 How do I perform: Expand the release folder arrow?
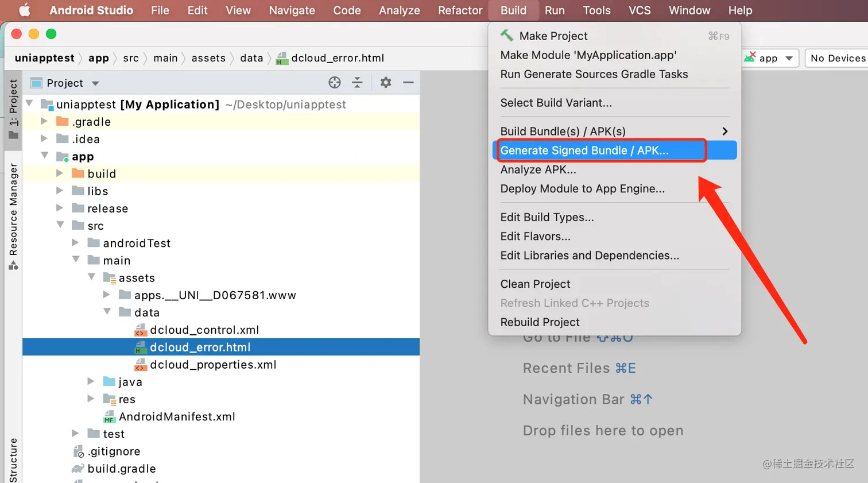[60, 208]
